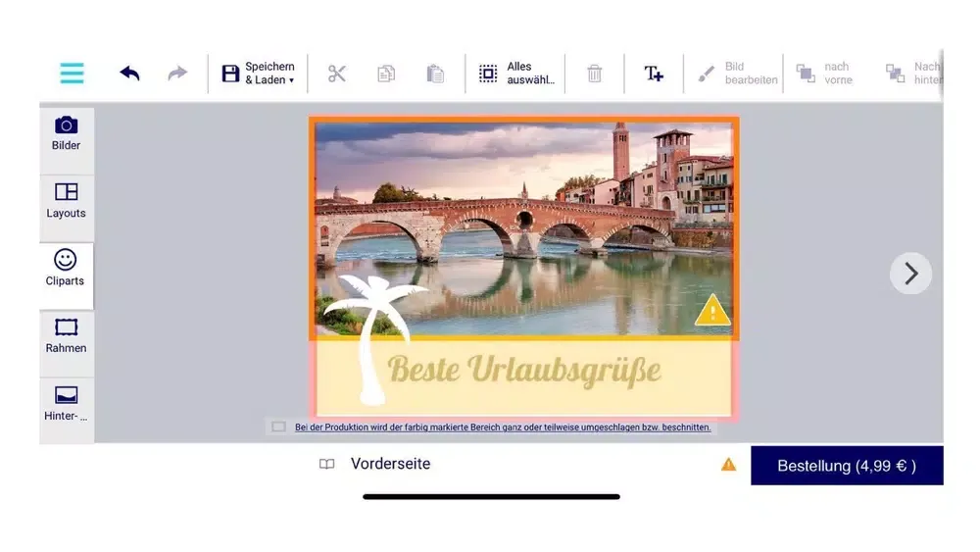Add a new text box
This screenshot has width=980, height=552.
tap(654, 74)
